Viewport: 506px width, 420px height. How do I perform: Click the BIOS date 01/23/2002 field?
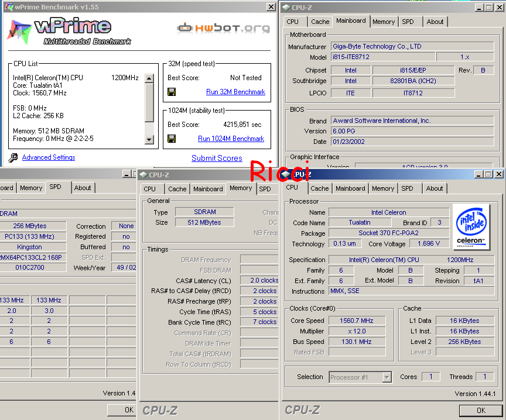412,142
